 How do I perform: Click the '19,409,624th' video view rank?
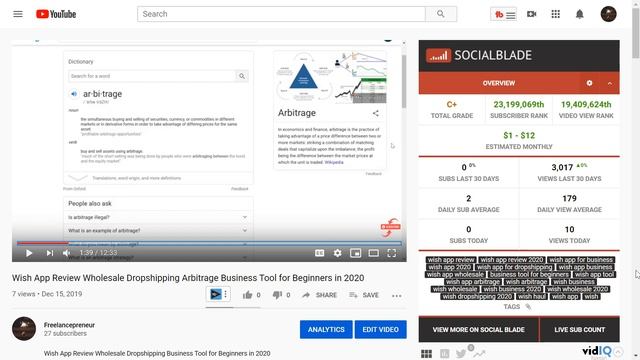point(586,104)
